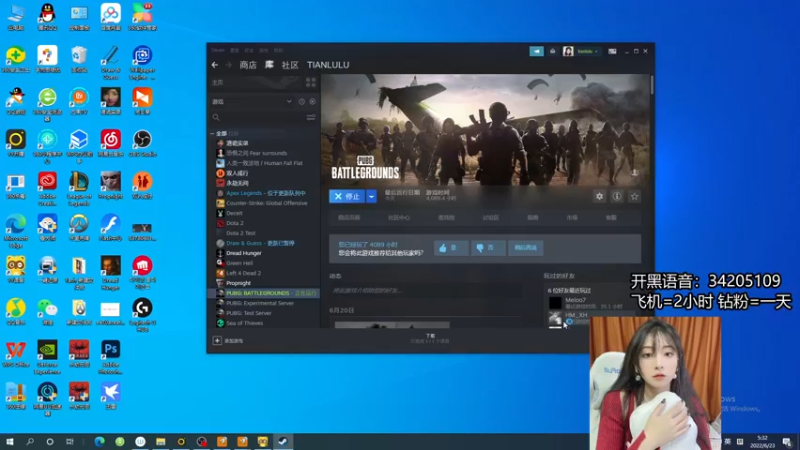Screen dimensions: 800x450
Task: Open WeChat desktop shortcut
Action: pyautogui.click(x=47, y=311)
